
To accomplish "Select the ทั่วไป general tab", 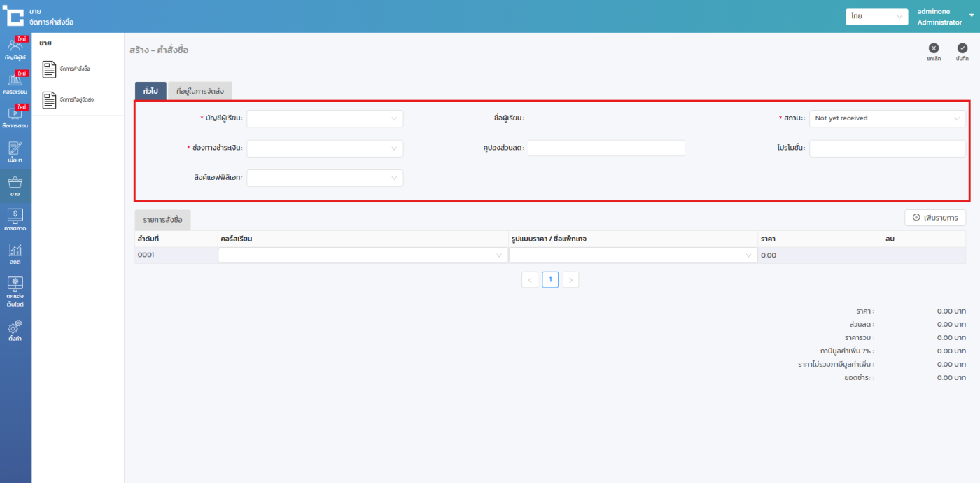I will [150, 92].
